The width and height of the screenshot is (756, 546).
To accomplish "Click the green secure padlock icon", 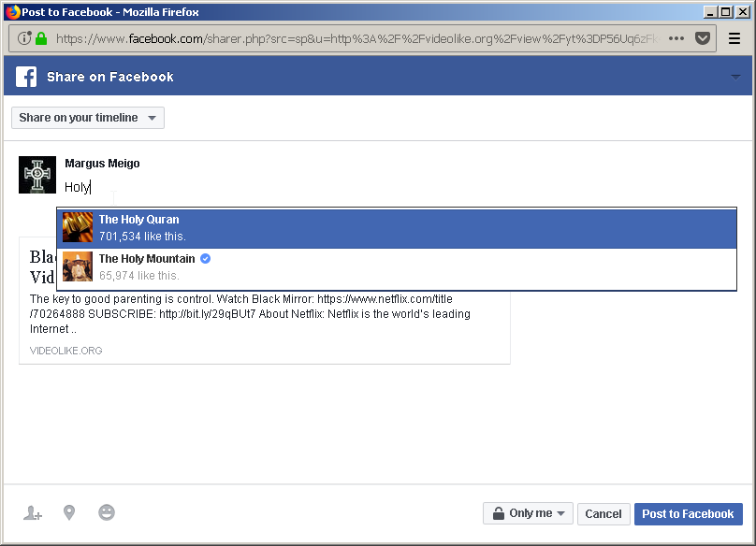I will tap(41, 38).
